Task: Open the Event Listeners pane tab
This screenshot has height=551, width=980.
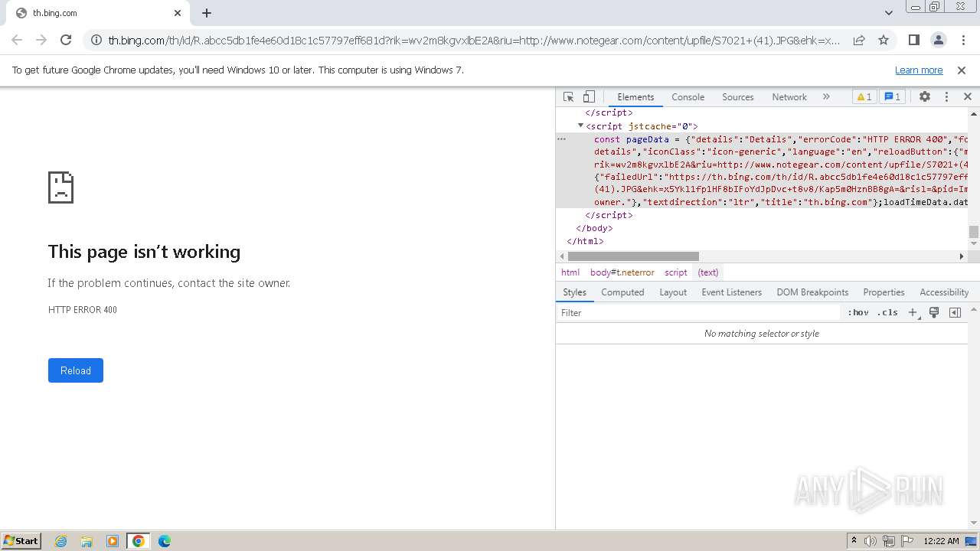Action: point(731,292)
